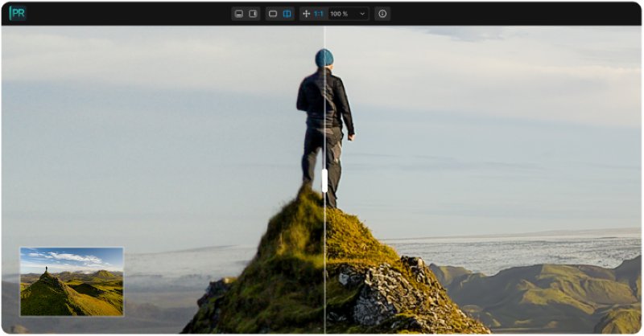This screenshot has height=336, width=644.
Task: Click the white split comparison slider handle
Action: click(324, 180)
